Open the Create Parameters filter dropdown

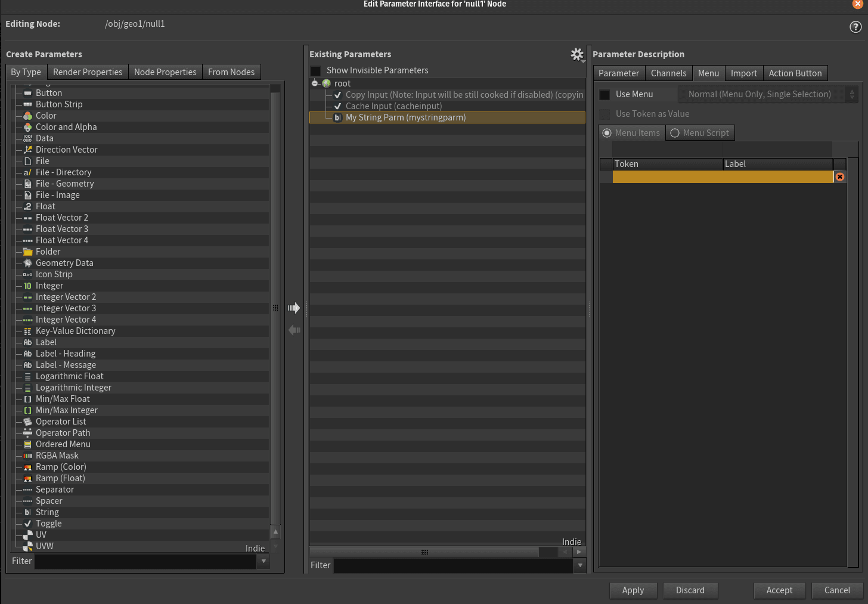263,561
